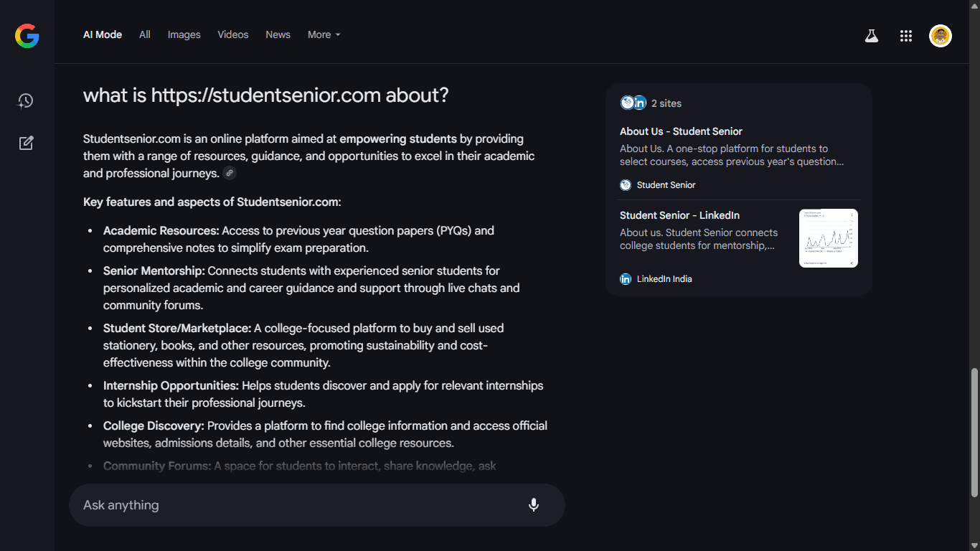
Task: Open Student Senior - LinkedIn link
Action: (679, 215)
